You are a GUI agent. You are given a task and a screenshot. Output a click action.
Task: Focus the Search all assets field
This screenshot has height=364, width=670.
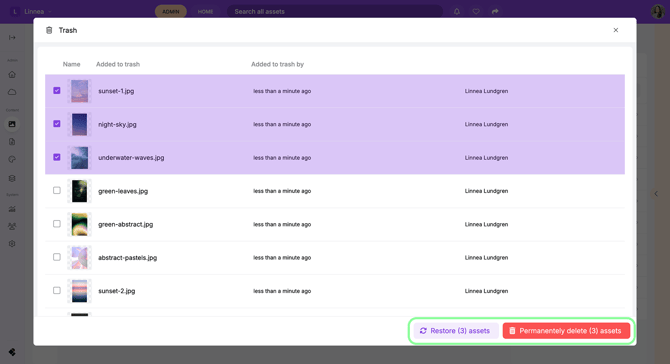tap(335, 12)
